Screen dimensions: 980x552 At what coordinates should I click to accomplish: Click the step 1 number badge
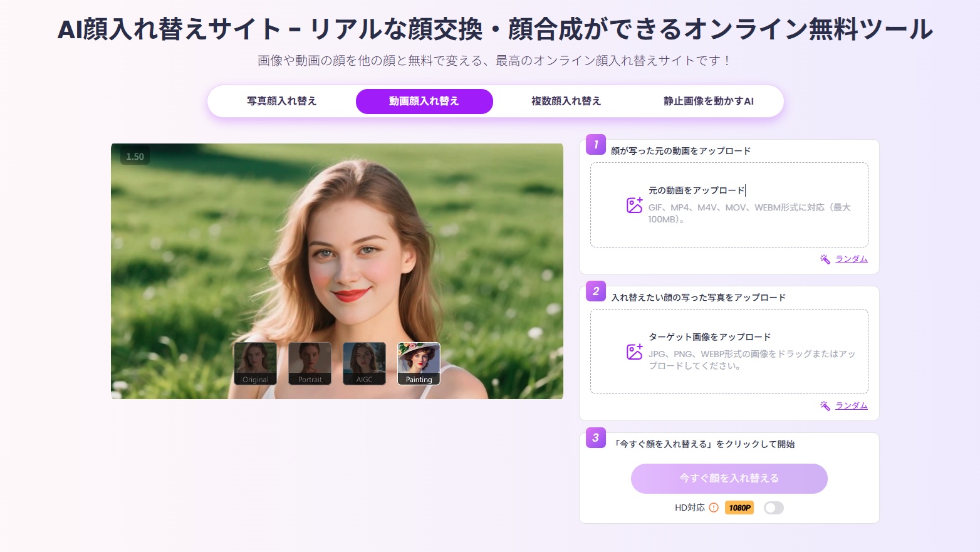tap(595, 145)
